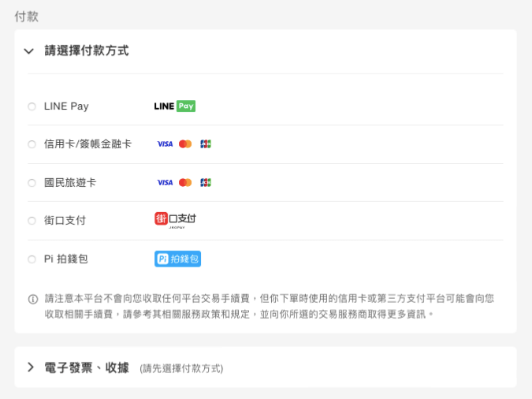Click the red 街口支付 JKOPAY logo
The image size is (532, 399).
click(175, 220)
